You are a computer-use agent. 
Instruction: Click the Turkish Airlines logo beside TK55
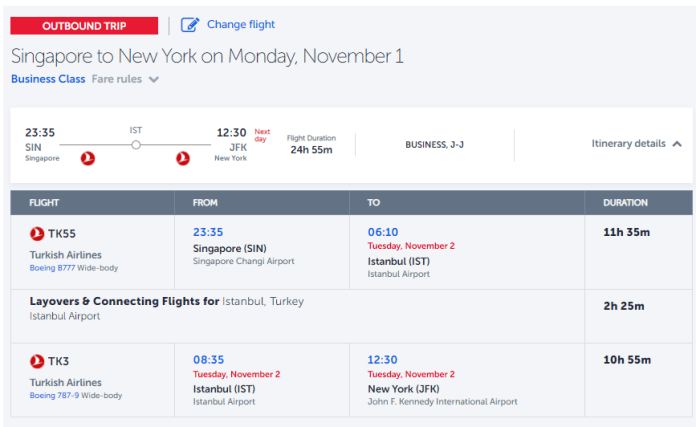pyautogui.click(x=37, y=233)
